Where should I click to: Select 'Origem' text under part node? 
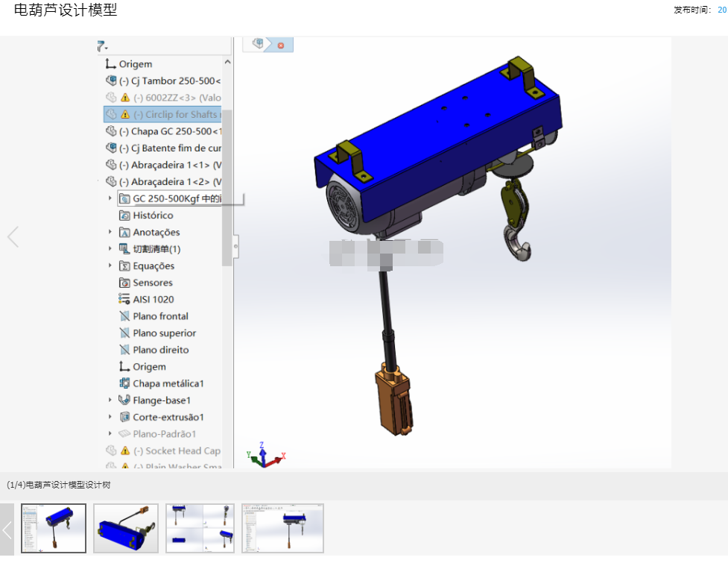[150, 367]
